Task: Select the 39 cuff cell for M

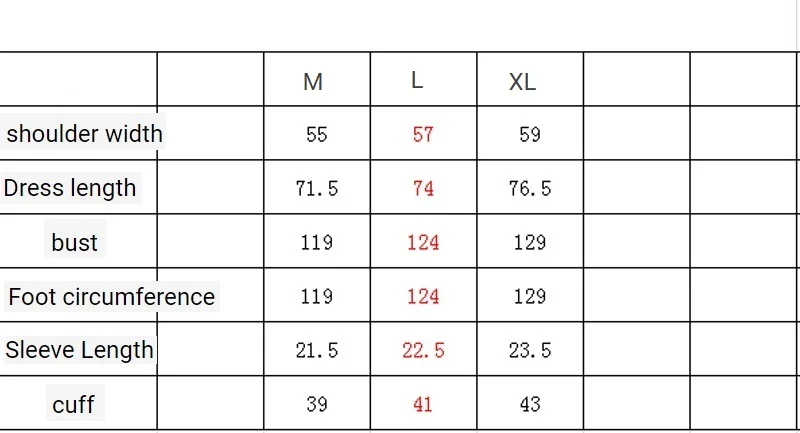Action: (316, 404)
